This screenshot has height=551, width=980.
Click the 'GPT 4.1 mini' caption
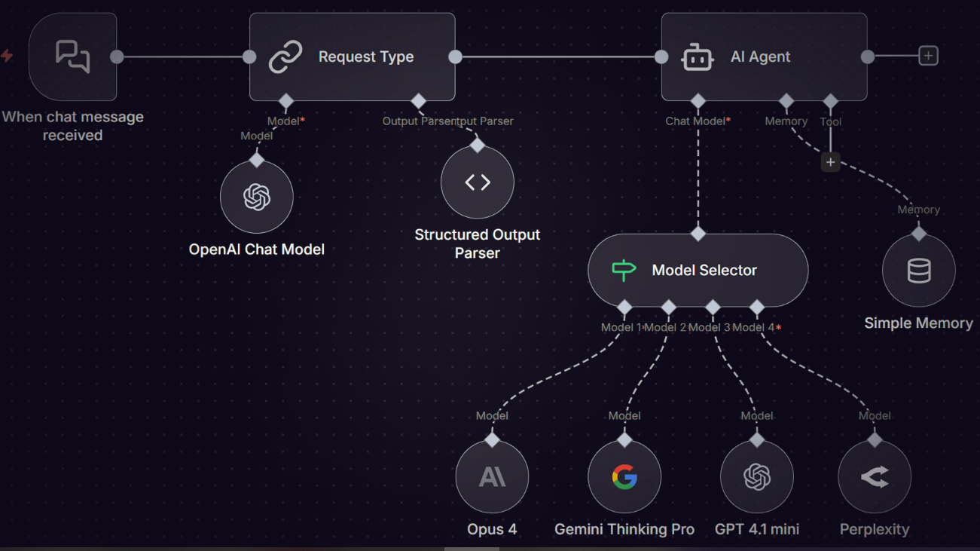[x=757, y=529]
